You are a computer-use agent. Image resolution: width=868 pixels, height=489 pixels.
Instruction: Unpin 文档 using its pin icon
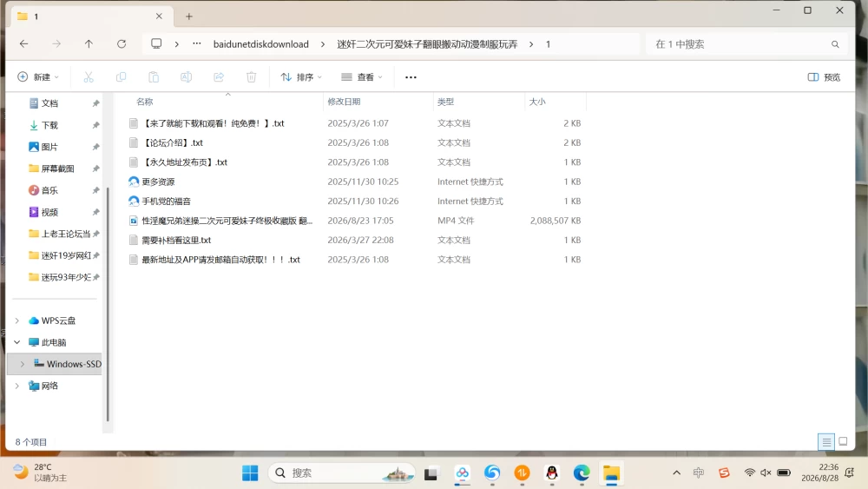pos(95,103)
